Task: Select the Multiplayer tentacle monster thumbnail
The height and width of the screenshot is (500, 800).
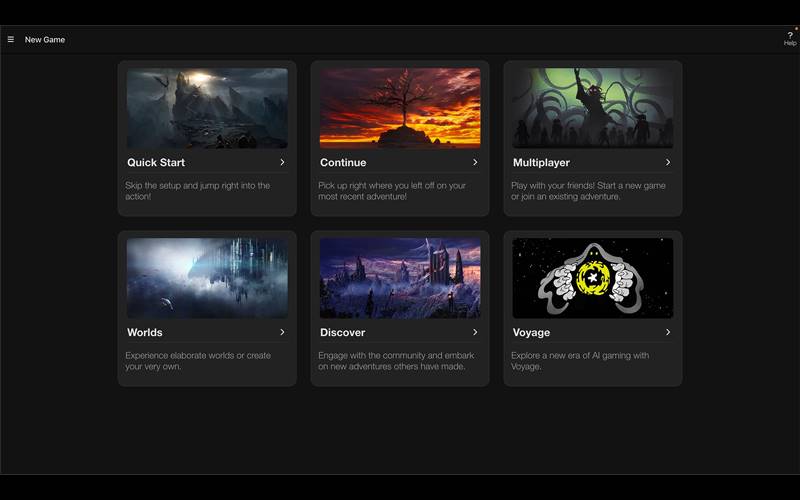Action: pyautogui.click(x=593, y=108)
